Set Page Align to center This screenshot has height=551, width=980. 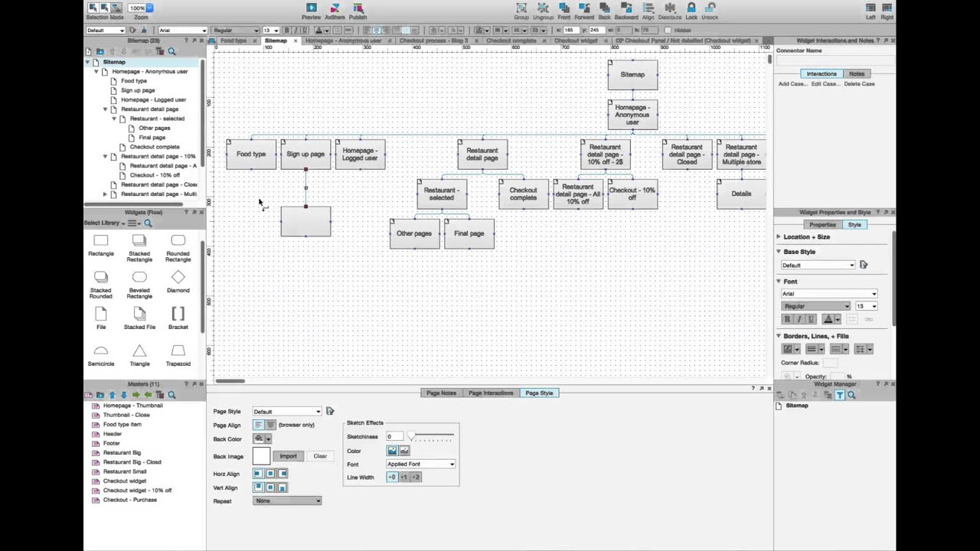click(x=269, y=425)
